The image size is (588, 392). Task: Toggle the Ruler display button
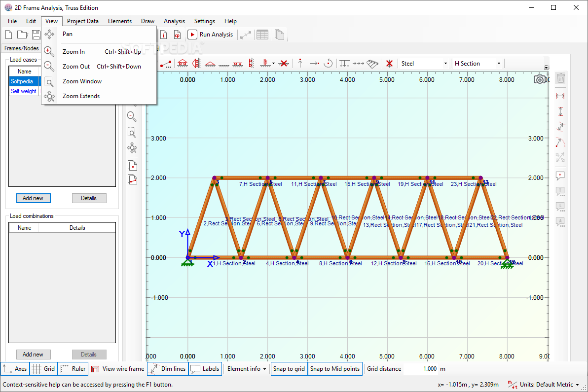pos(73,369)
